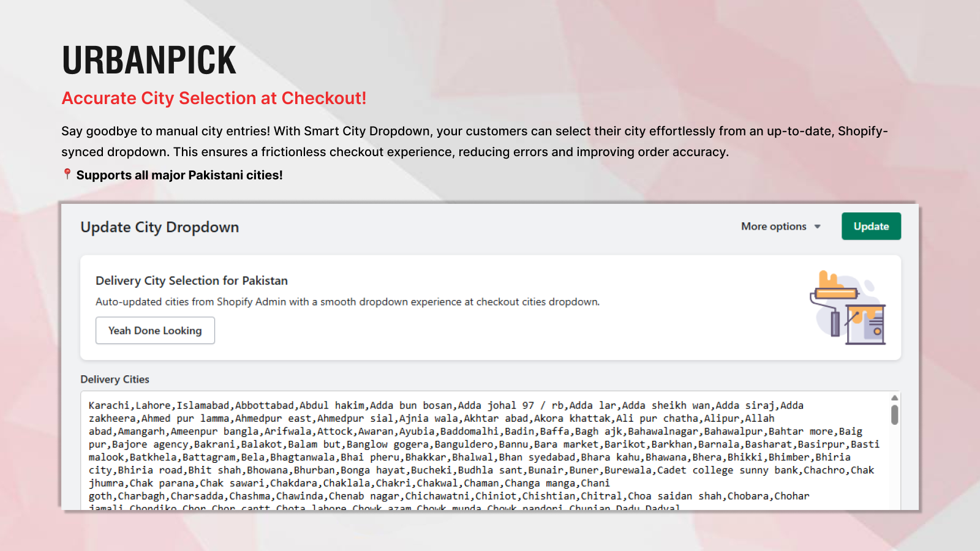Click the URBANPICK logo heading

148,59
